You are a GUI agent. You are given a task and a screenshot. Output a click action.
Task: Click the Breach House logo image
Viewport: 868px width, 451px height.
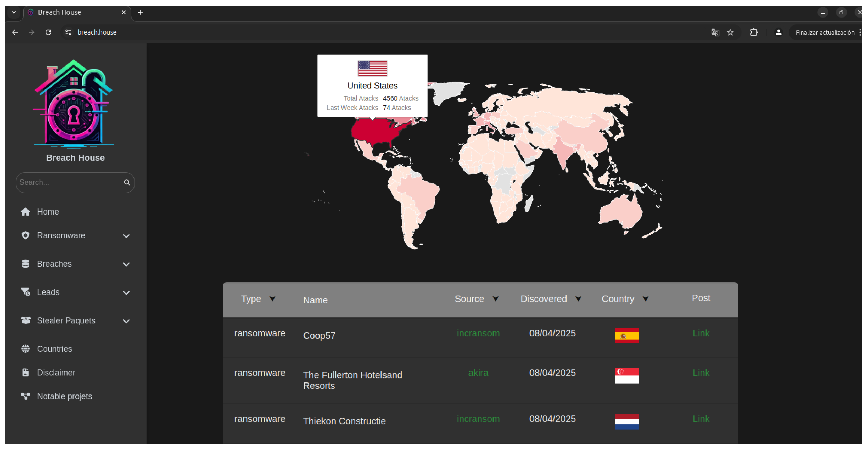pos(74,104)
